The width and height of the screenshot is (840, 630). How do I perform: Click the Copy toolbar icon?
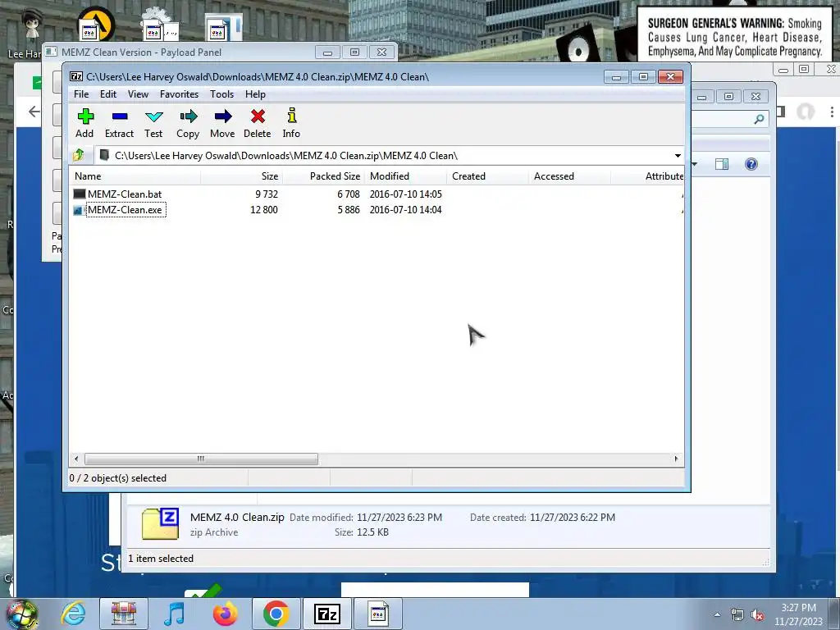click(x=188, y=123)
